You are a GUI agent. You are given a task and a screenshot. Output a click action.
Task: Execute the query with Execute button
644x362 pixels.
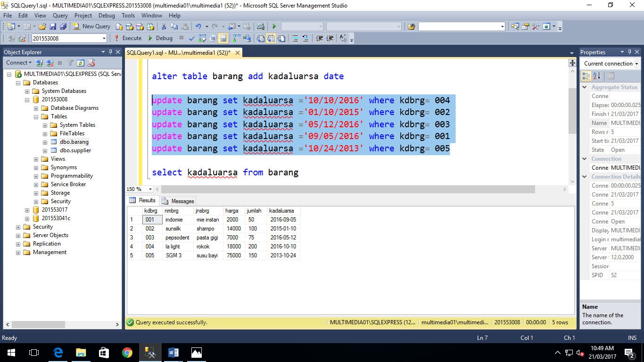pos(127,38)
